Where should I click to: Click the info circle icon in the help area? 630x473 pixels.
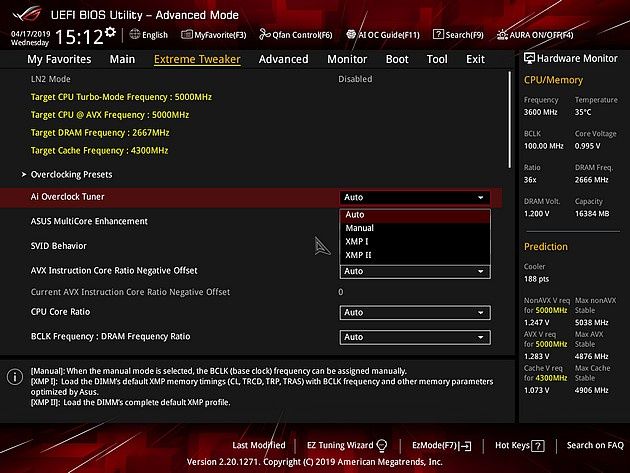coord(15,377)
